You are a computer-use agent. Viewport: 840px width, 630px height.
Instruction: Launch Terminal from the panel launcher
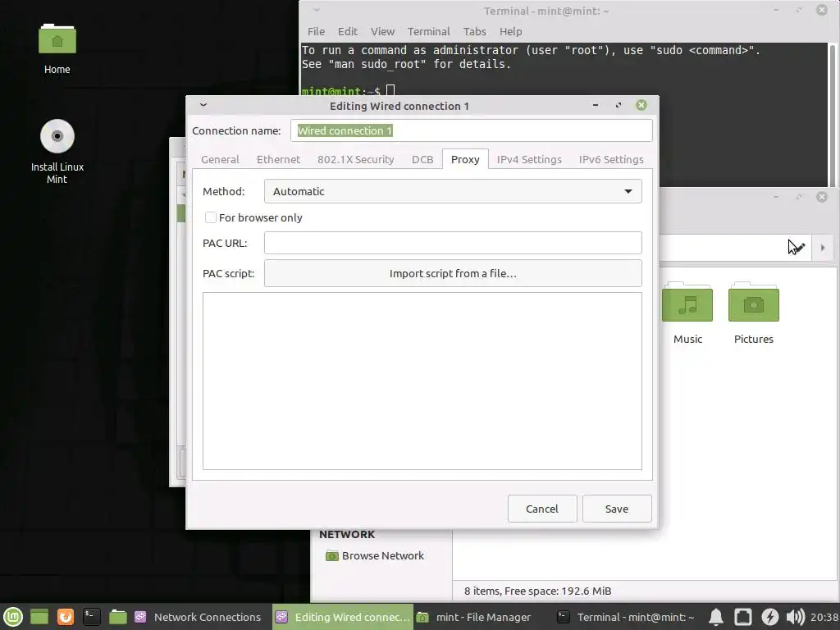coord(92,617)
